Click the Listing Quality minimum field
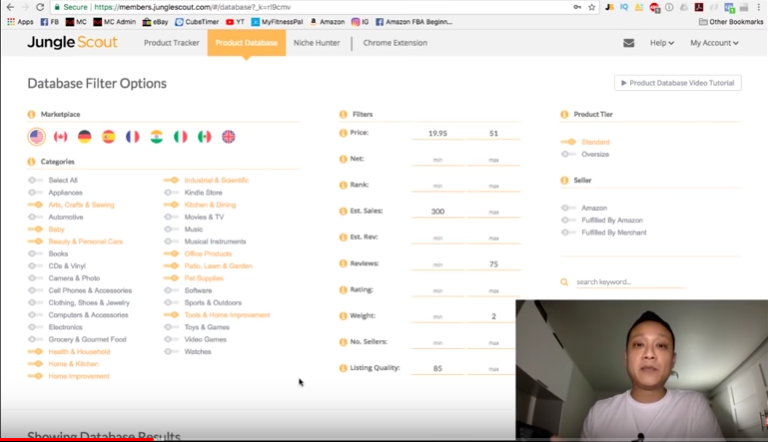The width and height of the screenshot is (768, 442). click(x=438, y=368)
